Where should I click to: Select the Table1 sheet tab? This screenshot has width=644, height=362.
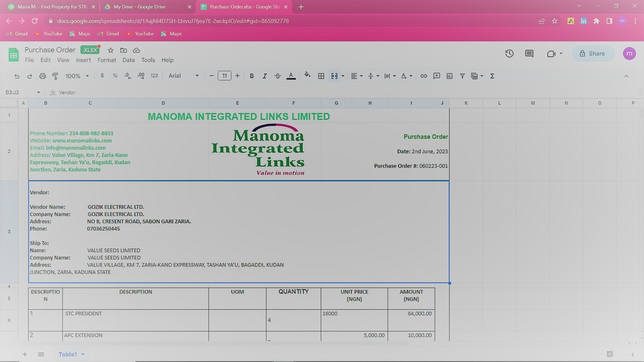click(71, 354)
